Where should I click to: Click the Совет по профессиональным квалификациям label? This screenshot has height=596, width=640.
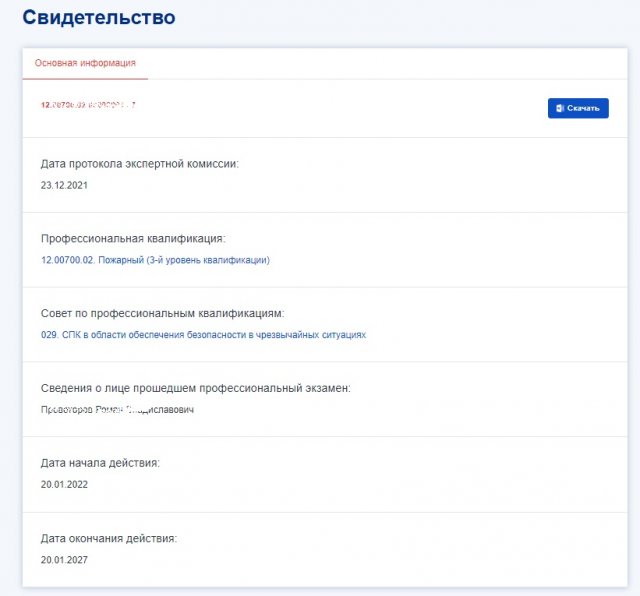pos(163,313)
